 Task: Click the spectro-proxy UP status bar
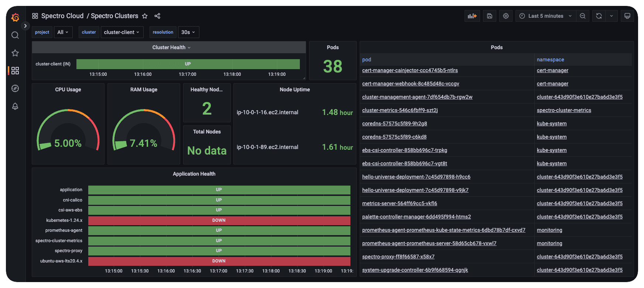point(219,251)
